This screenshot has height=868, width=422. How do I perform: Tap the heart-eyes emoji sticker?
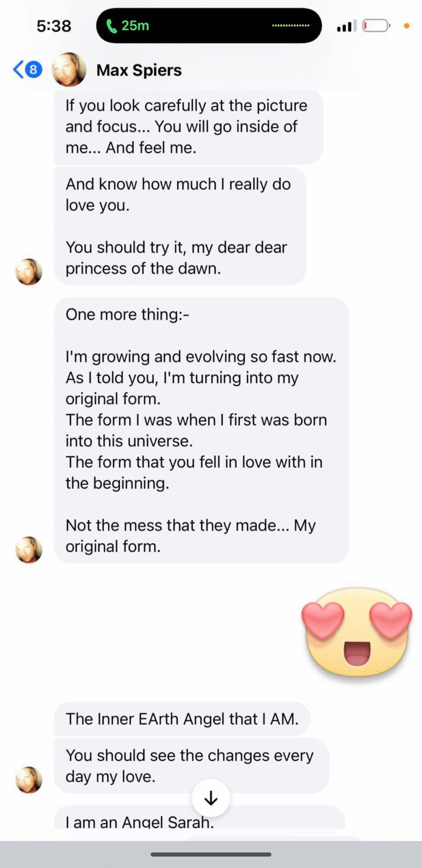point(357,633)
